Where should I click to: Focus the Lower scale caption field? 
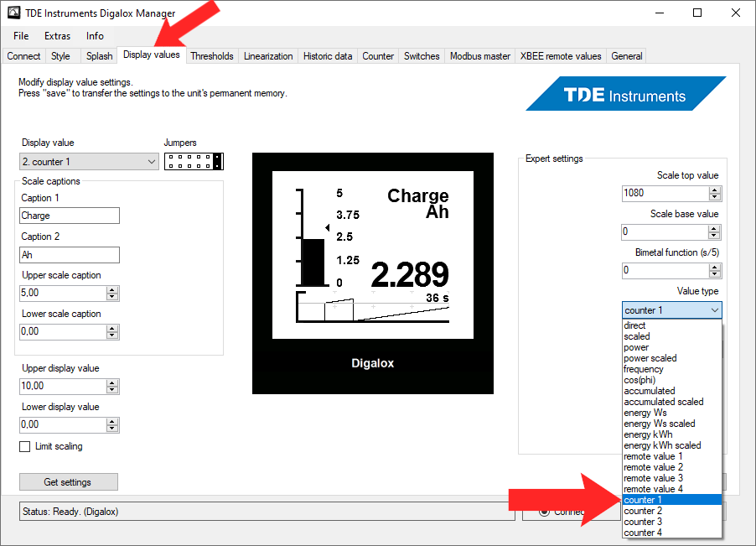pos(63,331)
